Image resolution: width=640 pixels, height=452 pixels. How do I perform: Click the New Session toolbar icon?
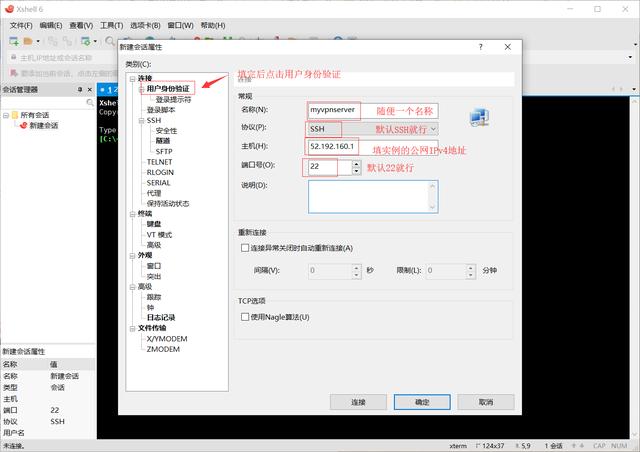(x=13, y=41)
